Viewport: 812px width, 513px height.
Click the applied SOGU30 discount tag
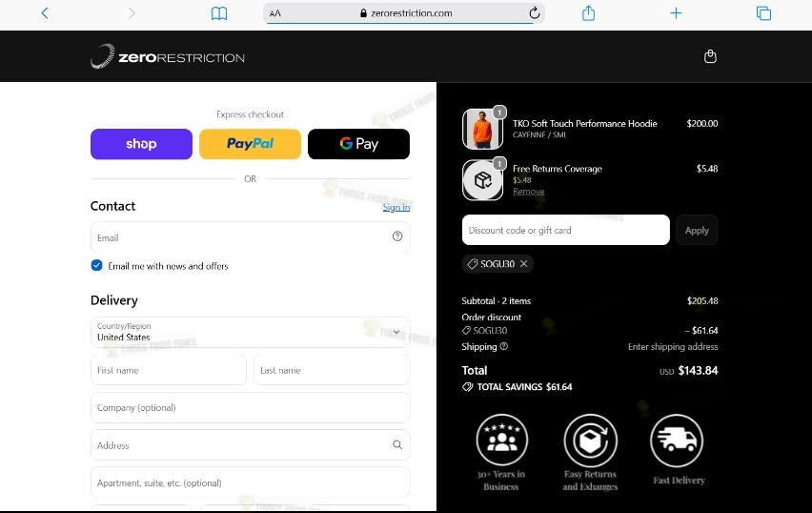tap(497, 264)
